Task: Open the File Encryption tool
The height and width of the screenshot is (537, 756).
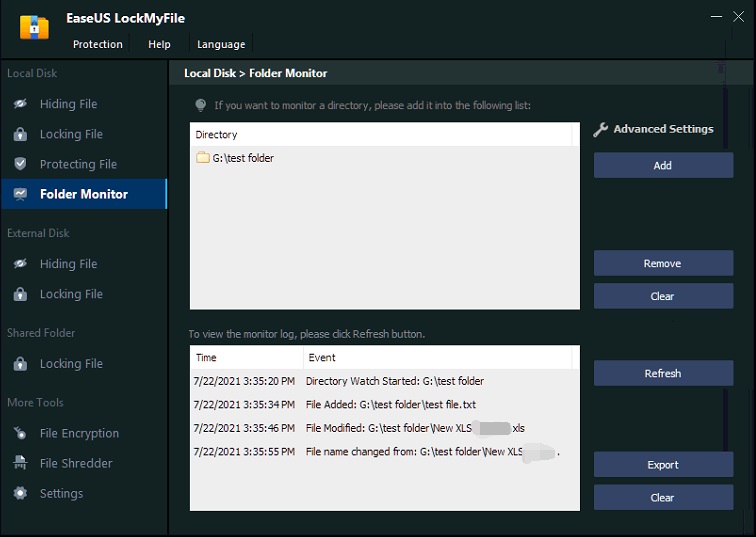Action: [84, 433]
